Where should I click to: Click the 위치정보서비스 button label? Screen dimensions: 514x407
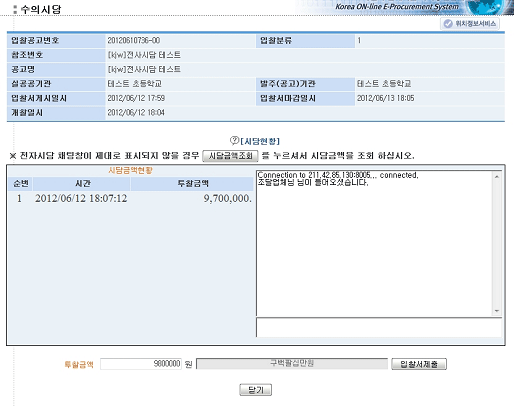click(x=476, y=24)
